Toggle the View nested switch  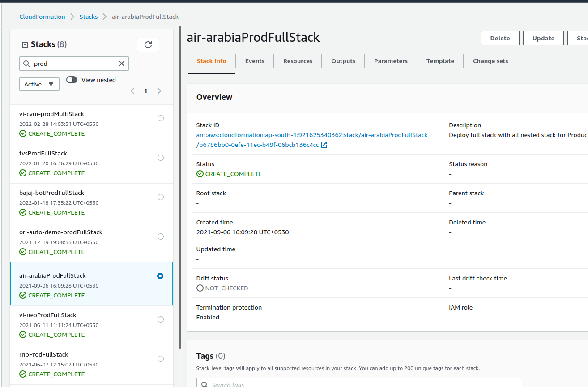click(72, 80)
